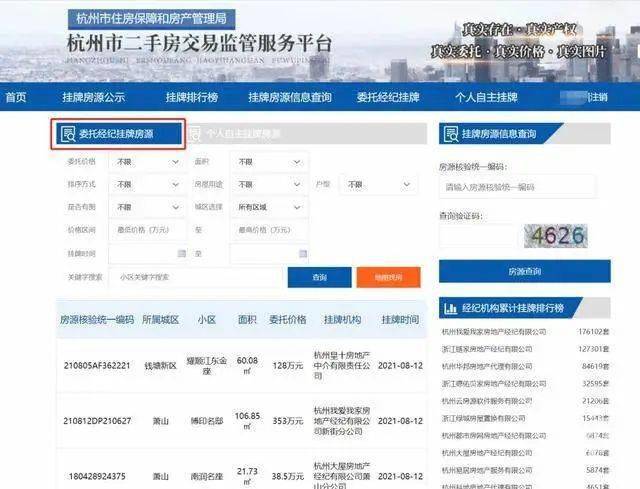Click the 个人自主挂牌房源 tab icon
The width and height of the screenshot is (640, 489).
pyautogui.click(x=195, y=134)
